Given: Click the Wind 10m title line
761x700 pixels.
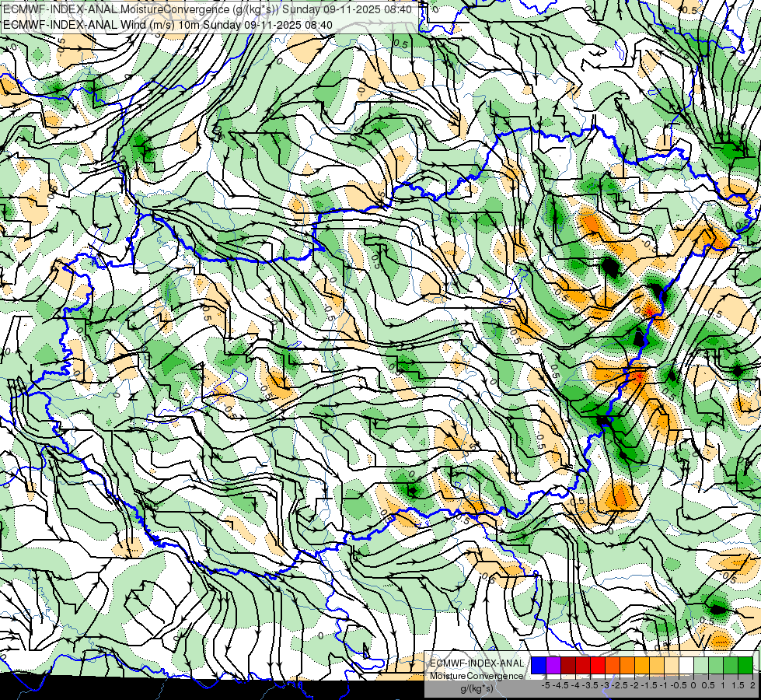Looking at the screenshot, I should pos(167,25).
